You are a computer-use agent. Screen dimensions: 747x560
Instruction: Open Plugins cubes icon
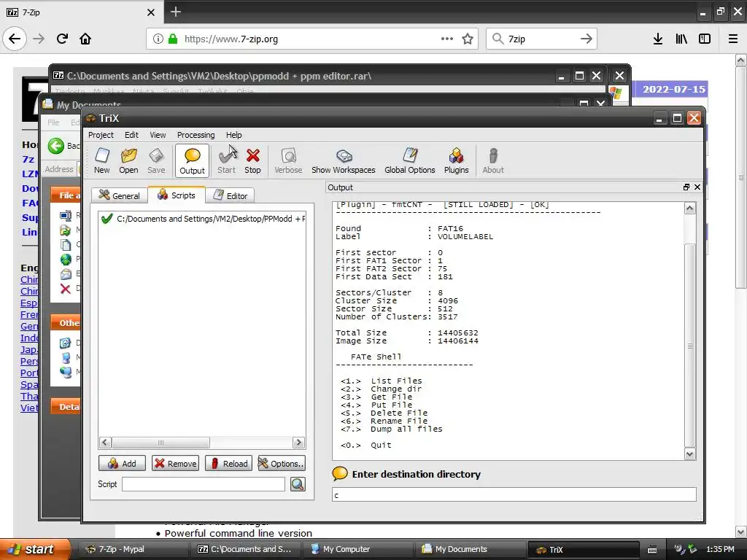point(457,161)
